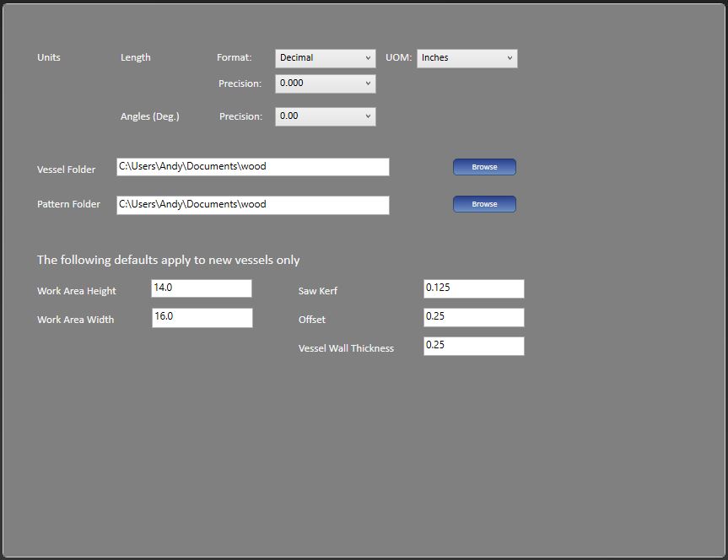Click the Pattern Folder label
Viewport: 728px width, 560px height.
68,204
